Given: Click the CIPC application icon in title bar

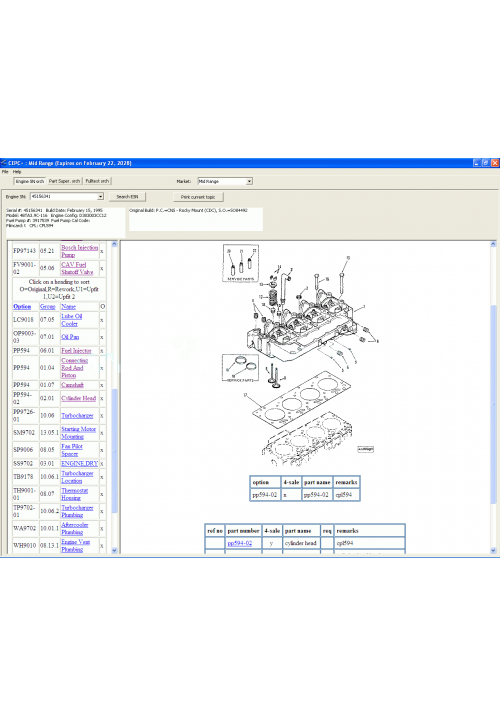Looking at the screenshot, I should (x=4, y=163).
